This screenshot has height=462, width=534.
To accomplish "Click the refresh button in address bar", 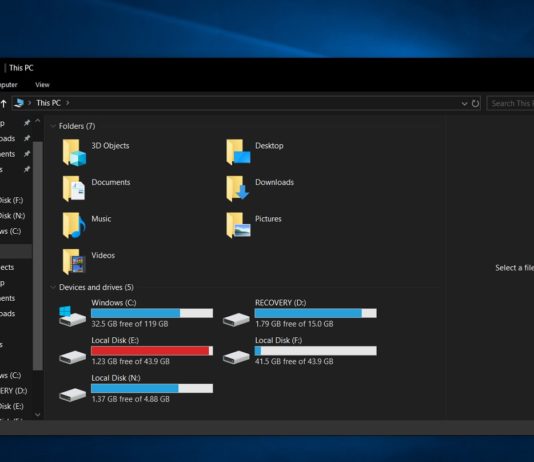I will pyautogui.click(x=475, y=103).
